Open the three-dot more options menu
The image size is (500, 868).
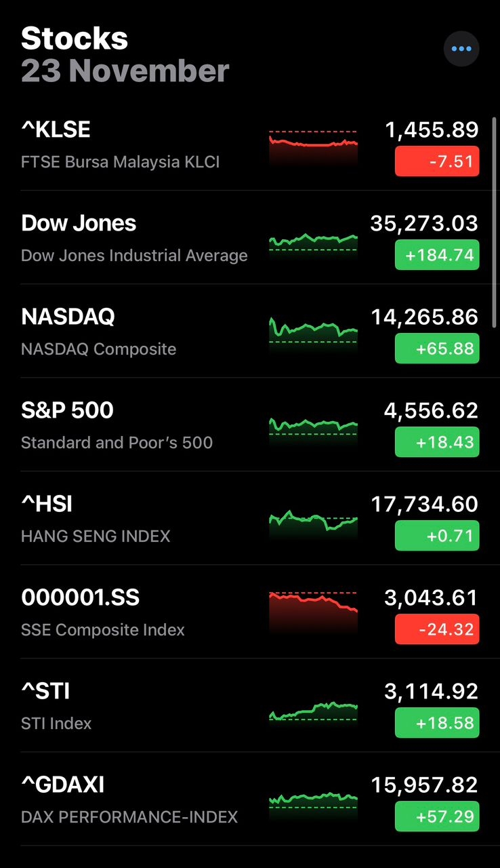pos(461,49)
